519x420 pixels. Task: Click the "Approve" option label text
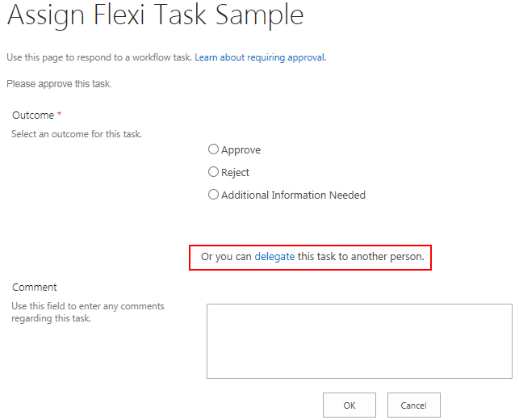(x=241, y=150)
